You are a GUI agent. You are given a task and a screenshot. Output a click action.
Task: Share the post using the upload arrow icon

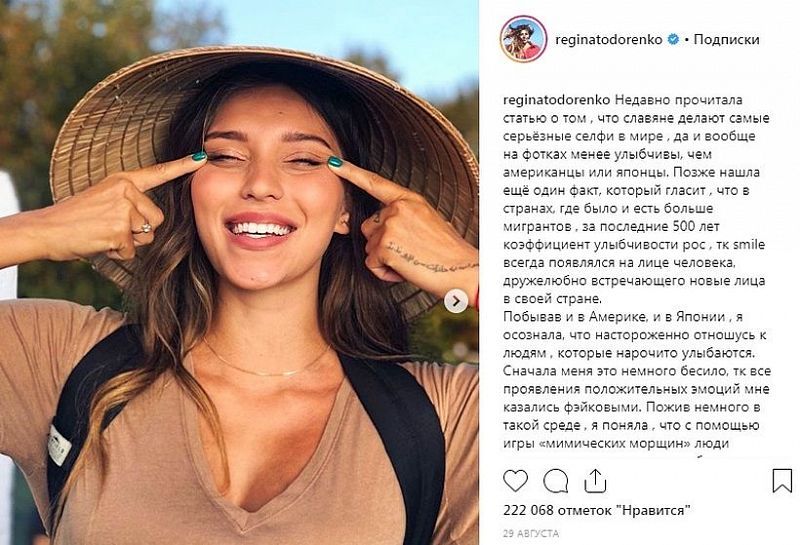[595, 481]
